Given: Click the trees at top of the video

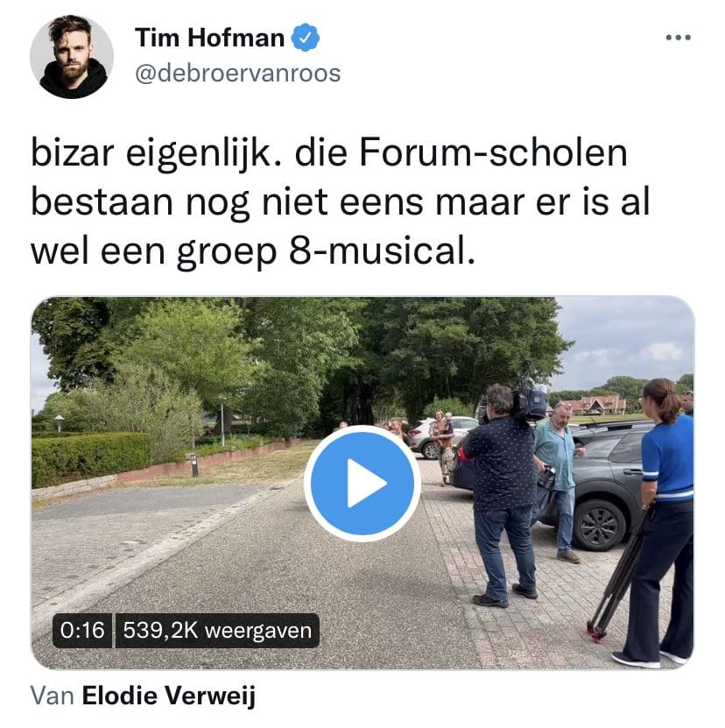Looking at the screenshot, I should (x=302, y=353).
